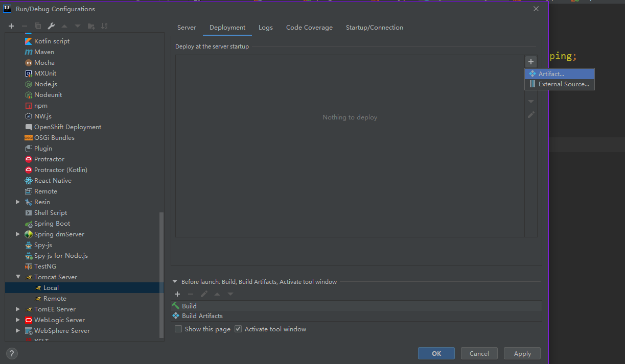Image resolution: width=625 pixels, height=364 pixels.
Task: Click move configuration up arrow in left toolbar
Action: (x=64, y=26)
